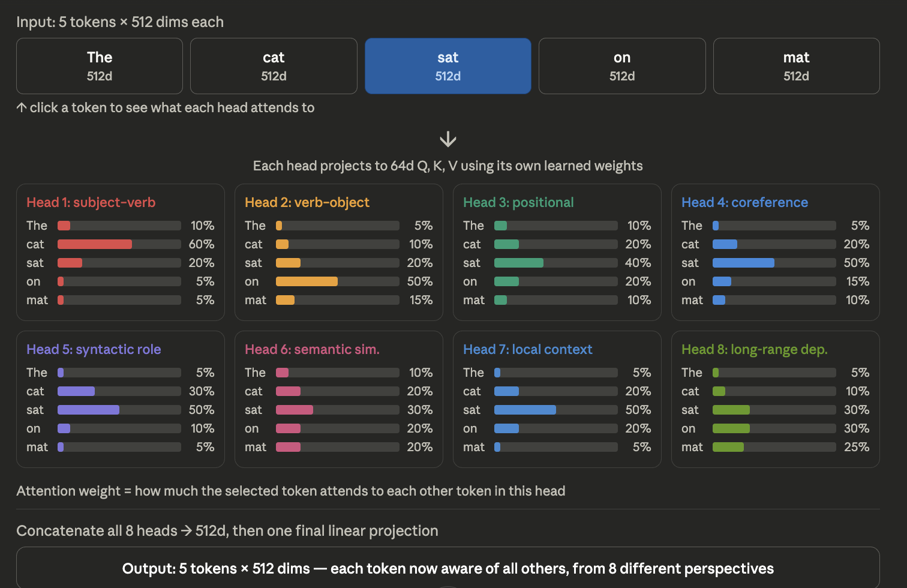
Task: Click Head 4: coreference heading
Action: pyautogui.click(x=744, y=203)
